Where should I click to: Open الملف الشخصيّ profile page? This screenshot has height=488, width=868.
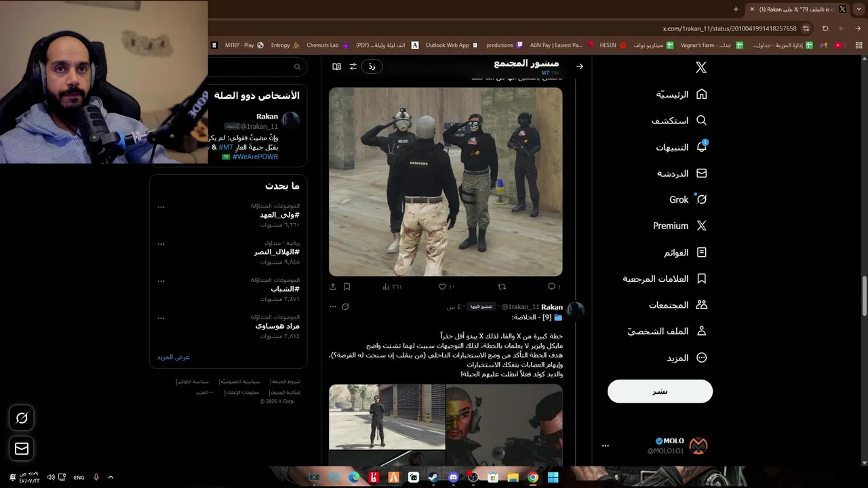tap(667, 331)
